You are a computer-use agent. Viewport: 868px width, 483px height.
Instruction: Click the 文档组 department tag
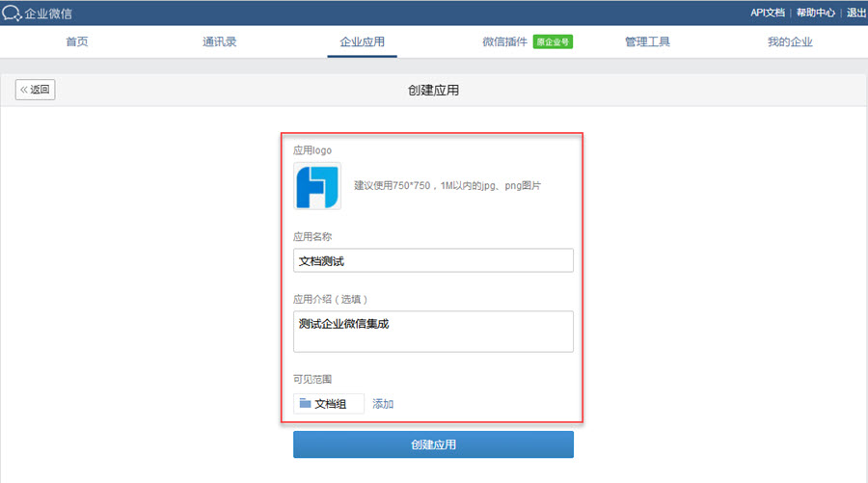point(329,404)
